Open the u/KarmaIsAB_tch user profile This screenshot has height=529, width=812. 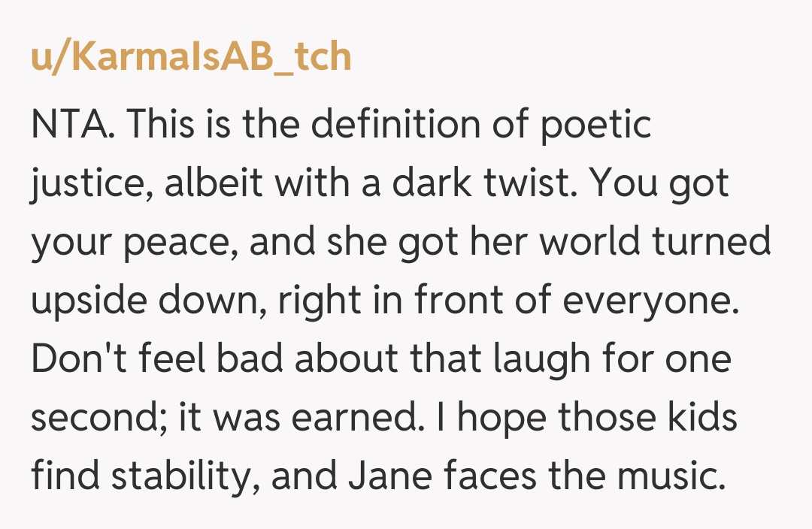tap(191, 59)
